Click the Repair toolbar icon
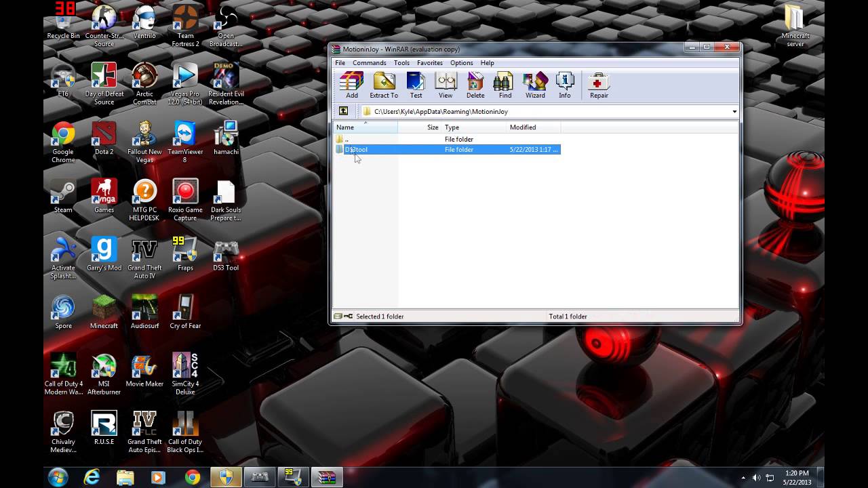Screen dimensions: 868x488 tap(599, 85)
